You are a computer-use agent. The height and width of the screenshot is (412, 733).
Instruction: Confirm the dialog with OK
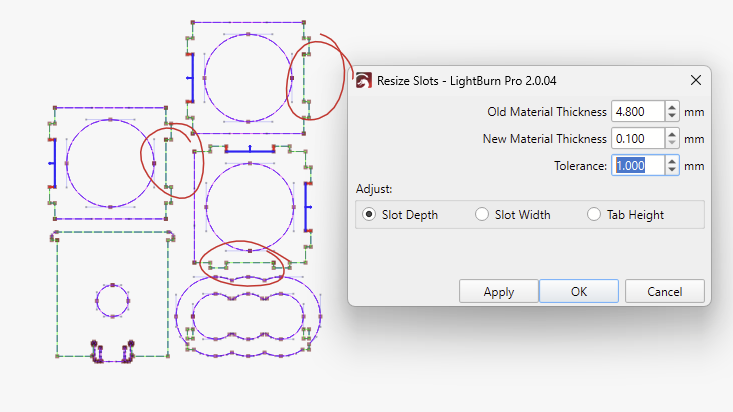pyautogui.click(x=579, y=291)
